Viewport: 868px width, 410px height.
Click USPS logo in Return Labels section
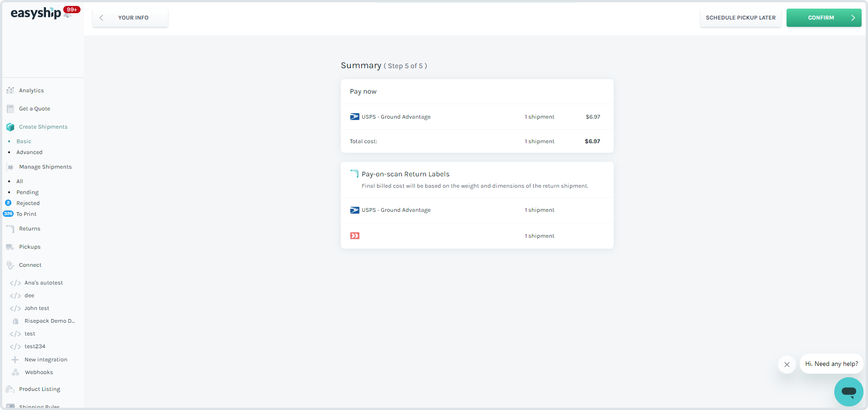(355, 210)
